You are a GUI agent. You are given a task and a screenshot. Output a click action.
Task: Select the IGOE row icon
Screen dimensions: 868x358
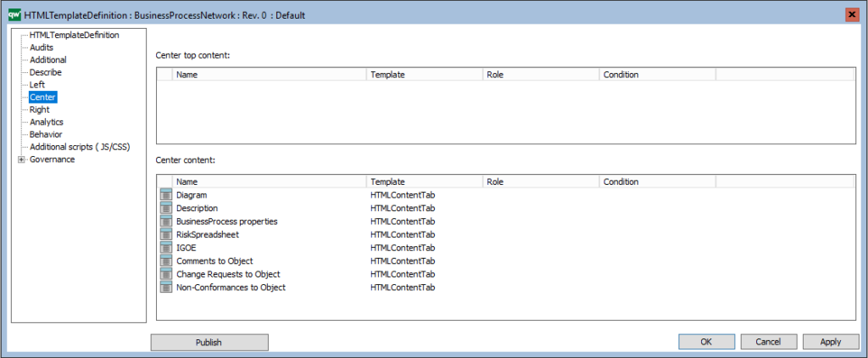coord(165,248)
